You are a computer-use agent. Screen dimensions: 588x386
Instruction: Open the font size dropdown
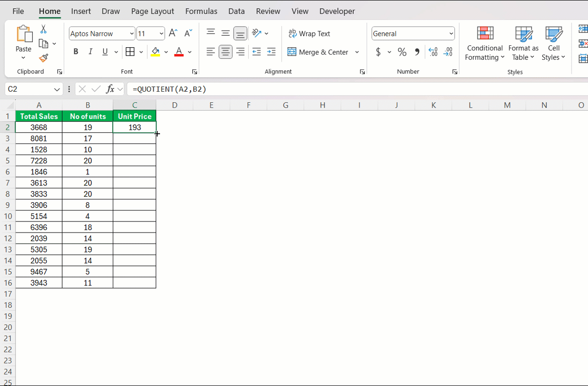(x=161, y=34)
